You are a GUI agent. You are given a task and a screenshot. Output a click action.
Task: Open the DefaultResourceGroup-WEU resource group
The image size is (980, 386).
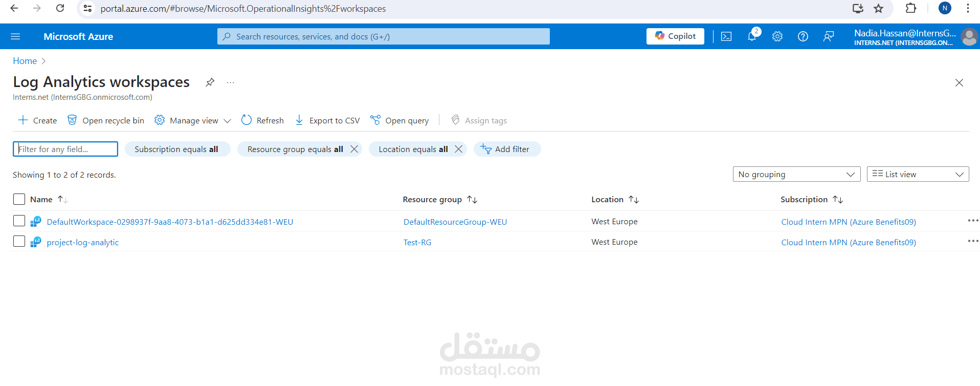[x=455, y=222]
